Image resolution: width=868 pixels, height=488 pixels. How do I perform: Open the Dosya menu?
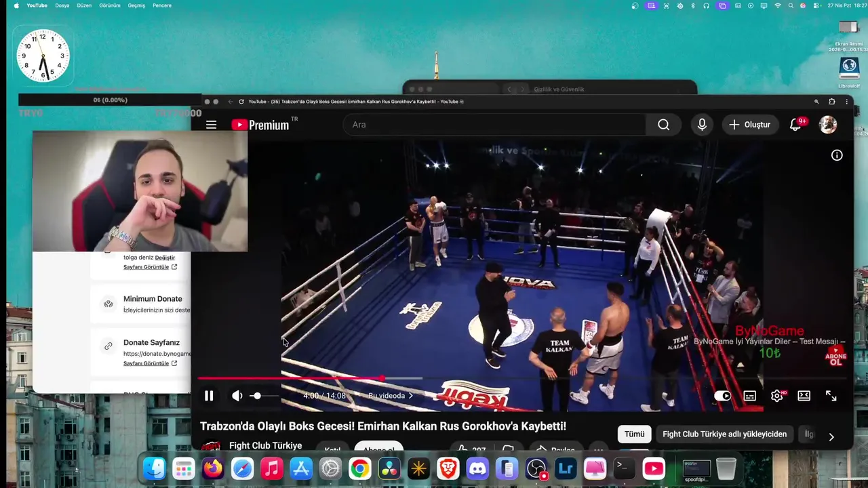[x=62, y=5]
